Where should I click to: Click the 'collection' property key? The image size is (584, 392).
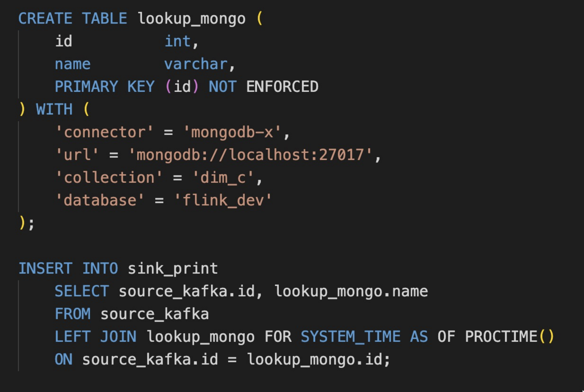tap(109, 178)
